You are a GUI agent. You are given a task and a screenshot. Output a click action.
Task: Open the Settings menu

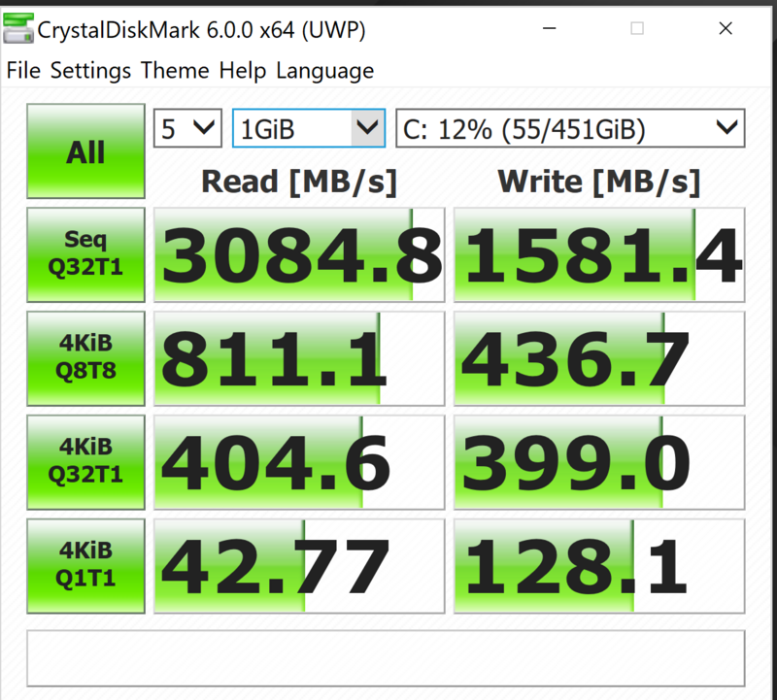(90, 70)
